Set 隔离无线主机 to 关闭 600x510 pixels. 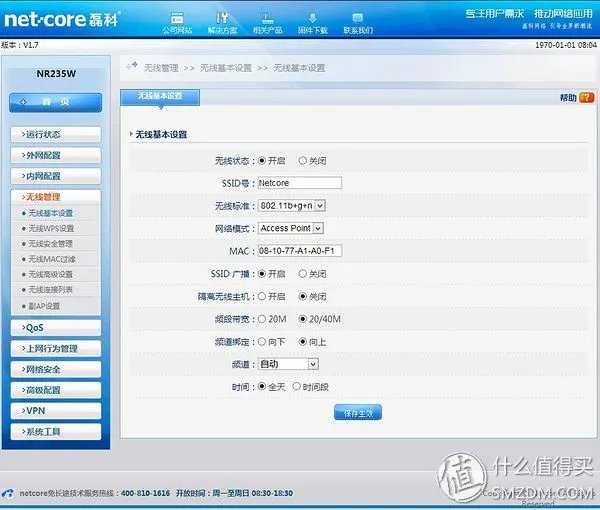303,297
